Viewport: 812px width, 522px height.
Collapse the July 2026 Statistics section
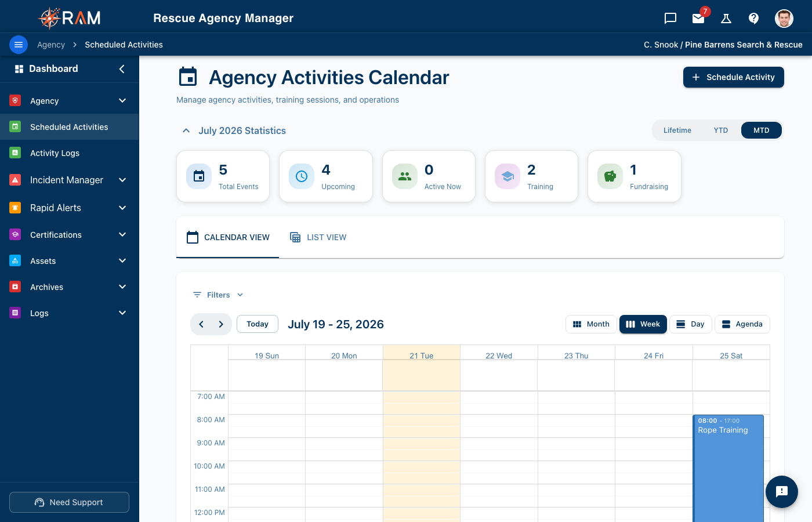point(186,130)
